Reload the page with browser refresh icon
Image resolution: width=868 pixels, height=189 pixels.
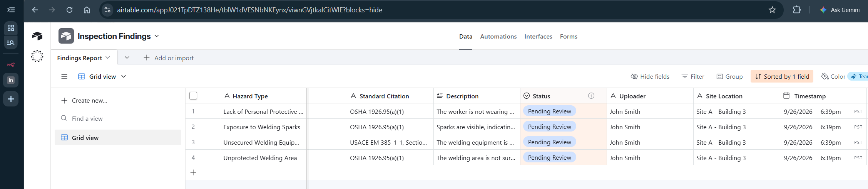click(x=69, y=10)
